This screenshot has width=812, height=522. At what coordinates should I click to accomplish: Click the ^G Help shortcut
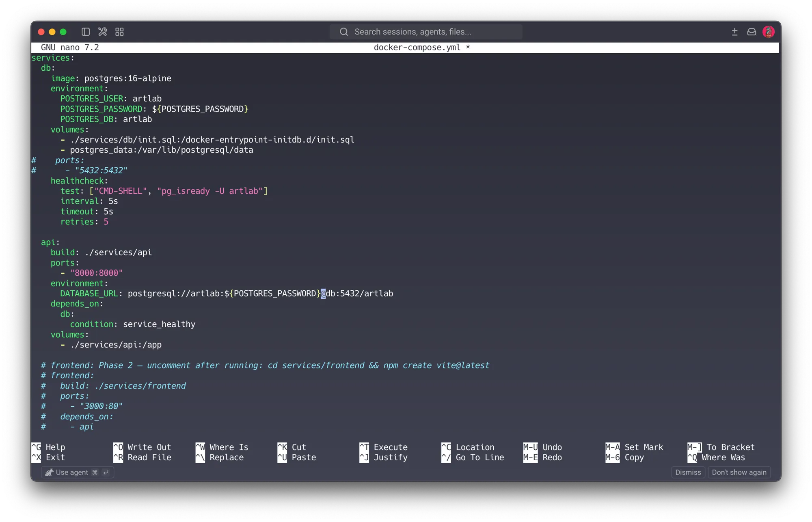49,447
